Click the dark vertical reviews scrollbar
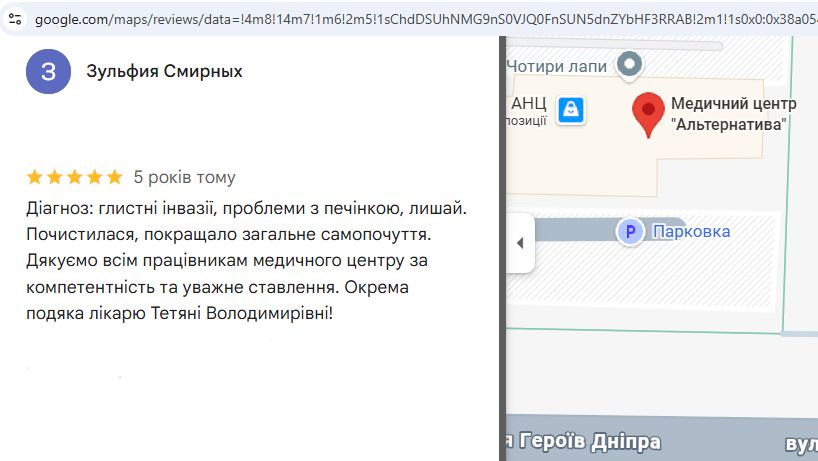The image size is (818, 461). point(502,248)
